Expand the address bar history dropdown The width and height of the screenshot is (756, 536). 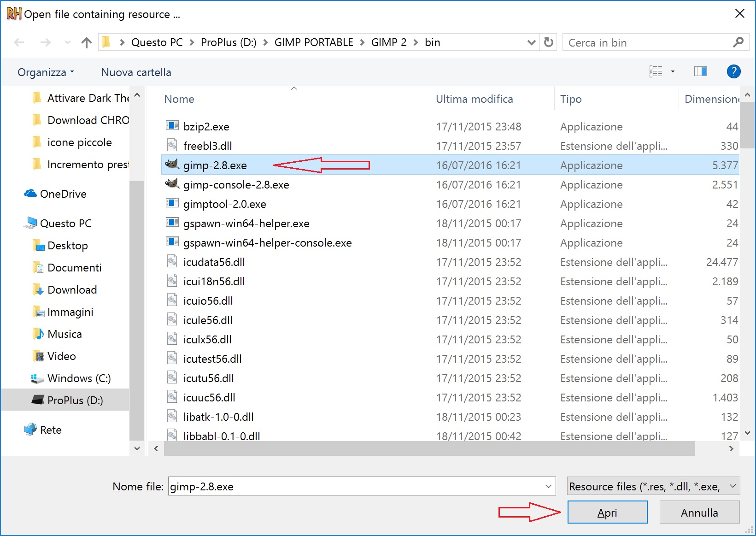point(531,42)
